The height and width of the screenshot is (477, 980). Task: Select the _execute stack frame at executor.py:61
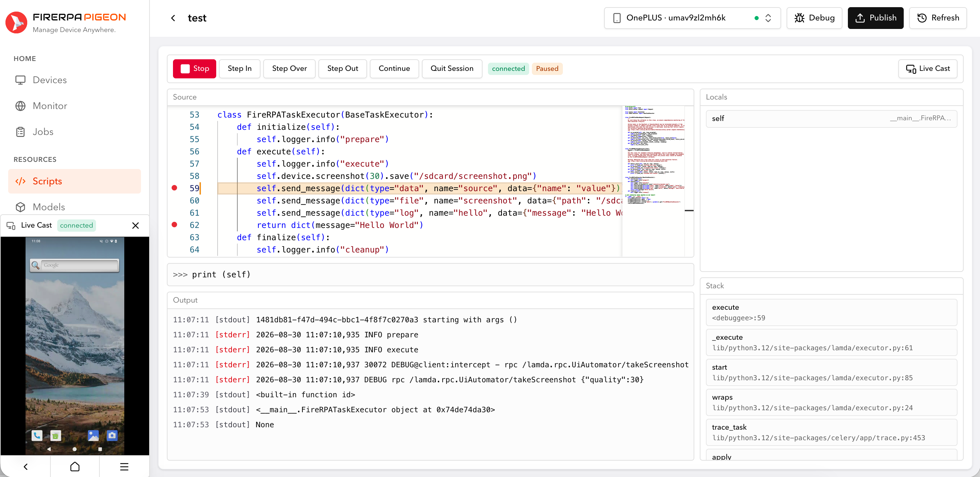(x=831, y=342)
